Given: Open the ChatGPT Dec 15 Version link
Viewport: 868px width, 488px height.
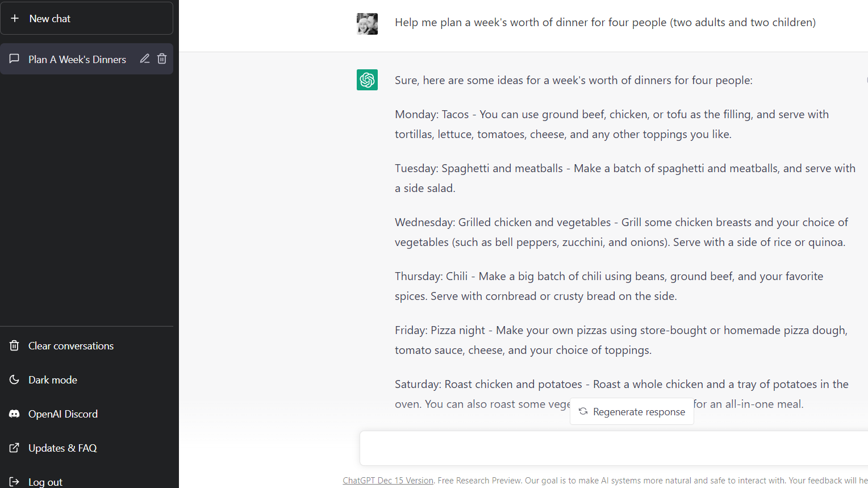Looking at the screenshot, I should pyautogui.click(x=388, y=481).
